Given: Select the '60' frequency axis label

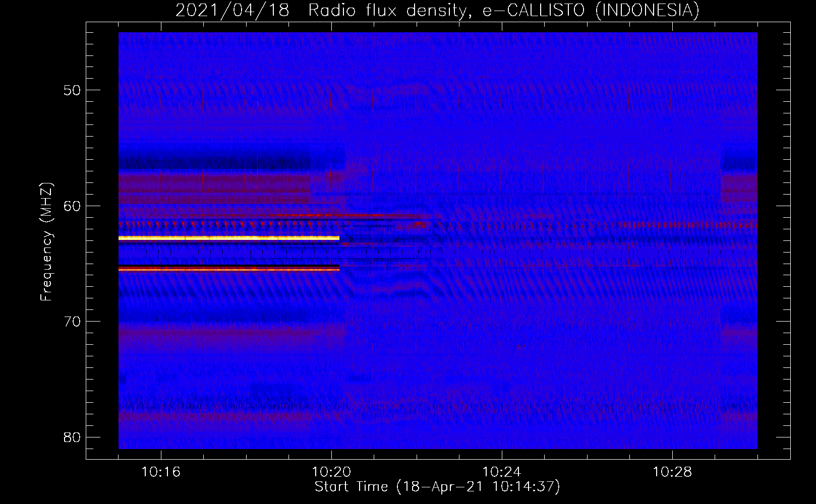Looking at the screenshot, I should [72, 206].
